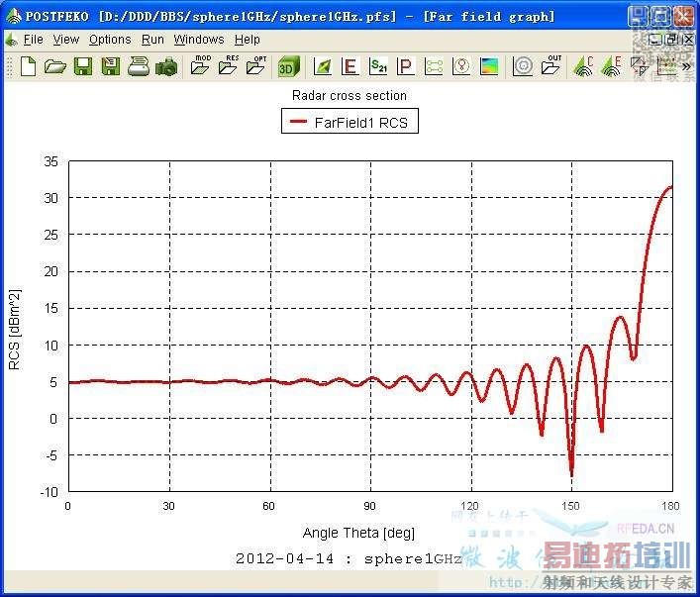Open the Help menu
The width and height of the screenshot is (700, 597).
[248, 40]
